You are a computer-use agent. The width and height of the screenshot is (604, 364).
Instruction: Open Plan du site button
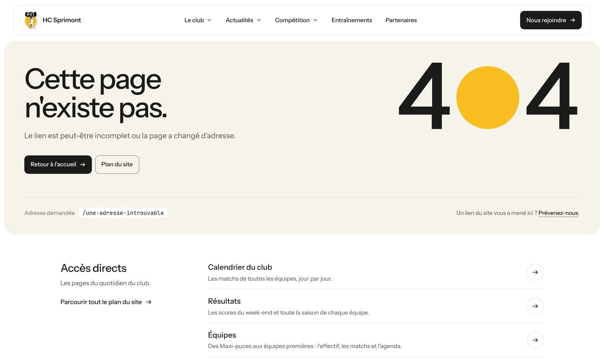click(x=117, y=165)
